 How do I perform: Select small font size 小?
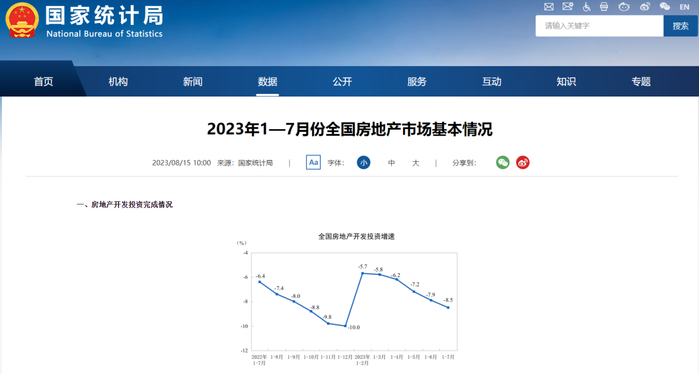pyautogui.click(x=364, y=163)
